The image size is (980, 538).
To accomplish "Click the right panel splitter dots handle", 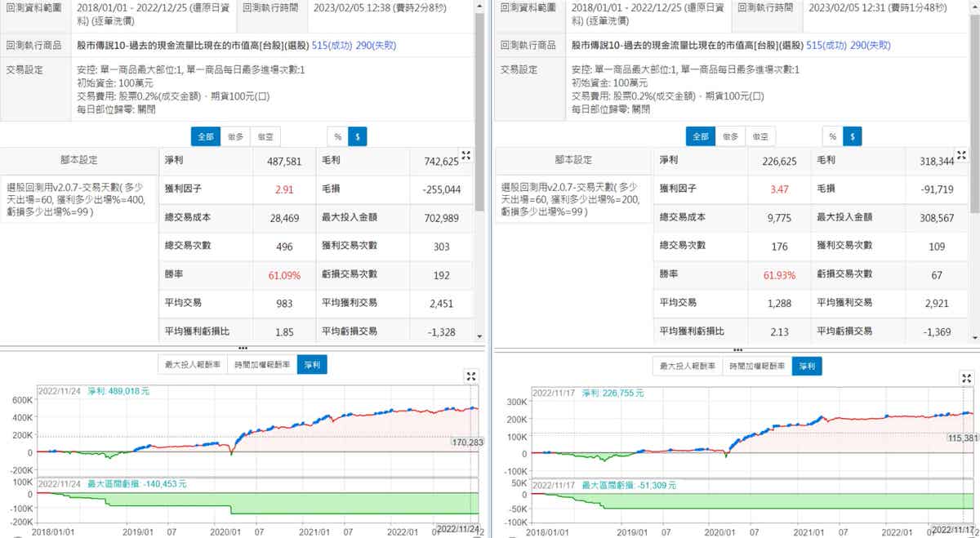I will coord(737,349).
